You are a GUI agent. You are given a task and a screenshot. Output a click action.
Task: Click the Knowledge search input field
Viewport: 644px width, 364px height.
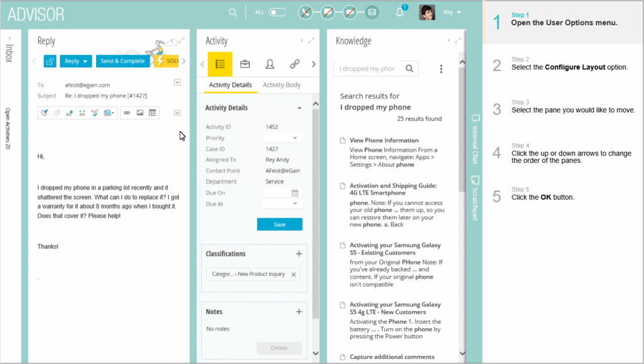coord(368,69)
